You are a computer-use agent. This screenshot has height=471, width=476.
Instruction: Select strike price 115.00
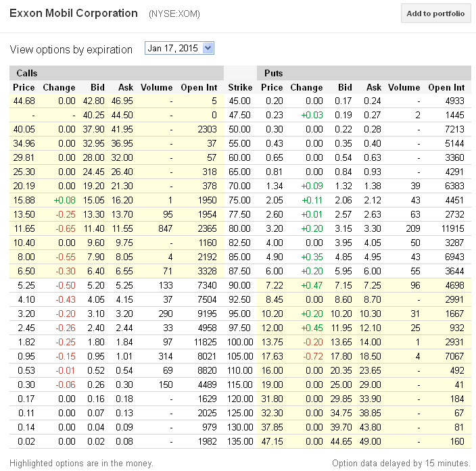(240, 385)
